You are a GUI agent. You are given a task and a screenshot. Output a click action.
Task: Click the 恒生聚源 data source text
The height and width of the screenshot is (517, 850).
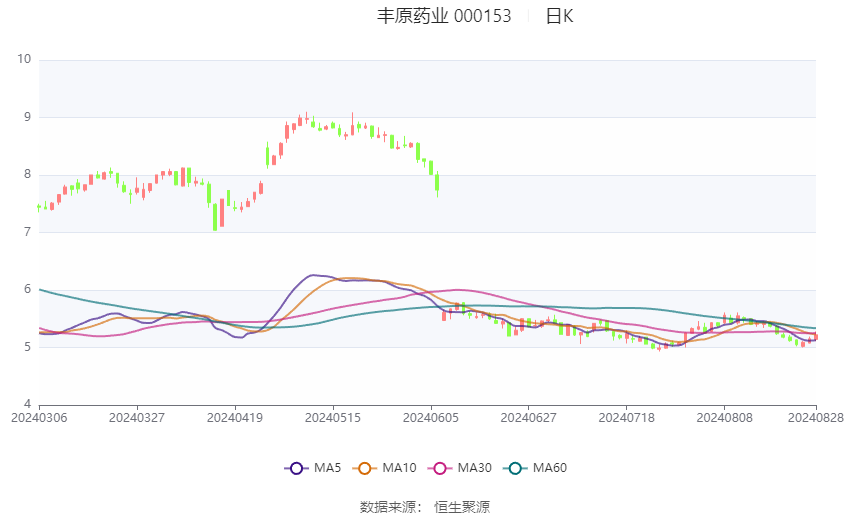[462, 507]
